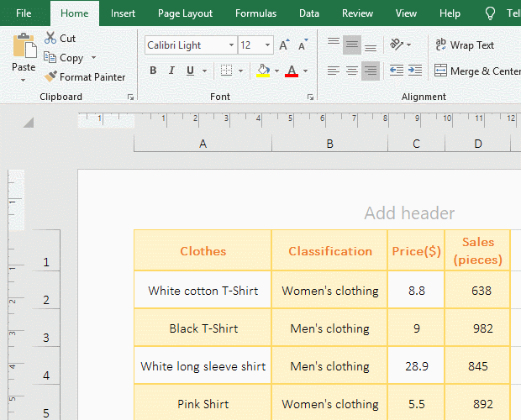This screenshot has height=420, width=521.
Task: Select the Price($) header cell
Action: [x=416, y=250]
